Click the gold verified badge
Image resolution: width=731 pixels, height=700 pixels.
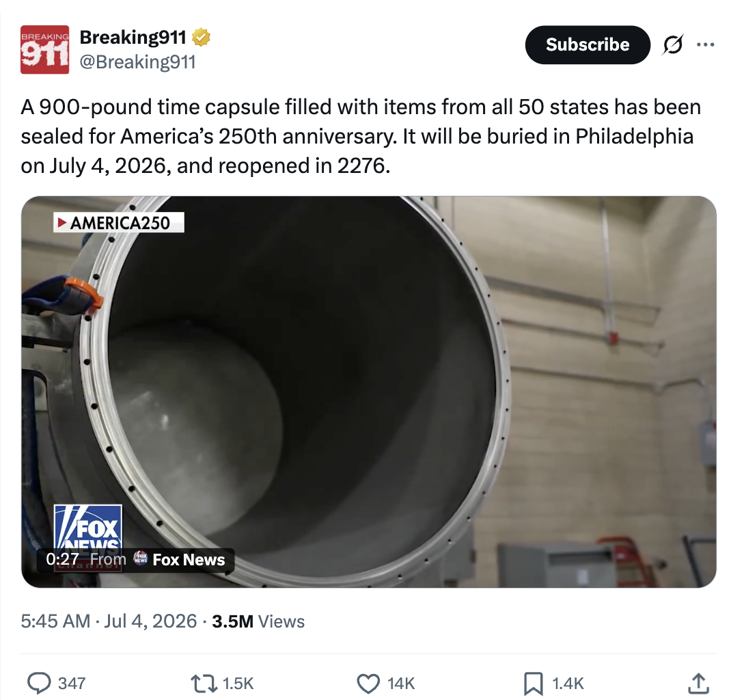[201, 38]
